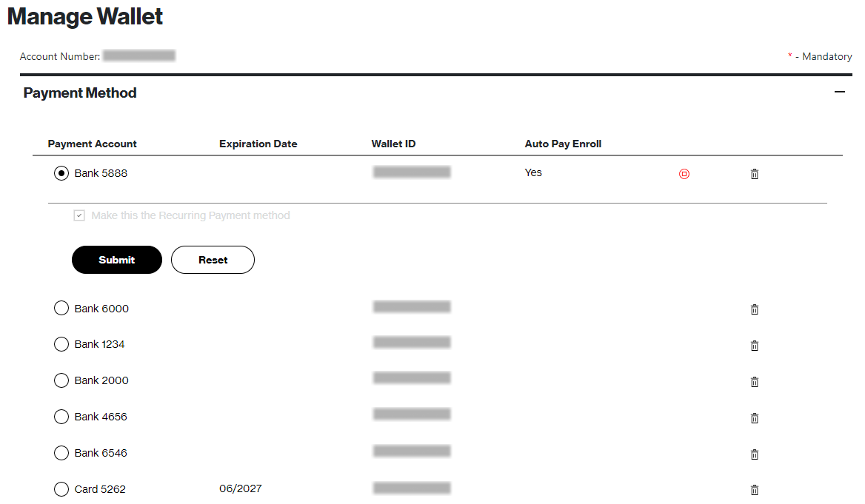
Task: Toggle the Recurring Payment method checkbox
Action: pos(79,215)
